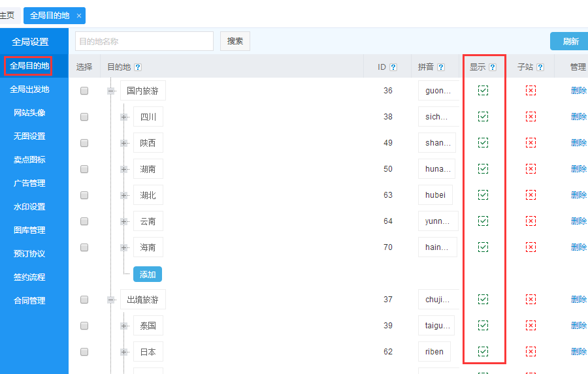The image size is (588, 374).
Task: Click help icon beside ID column header
Action: coord(393,67)
